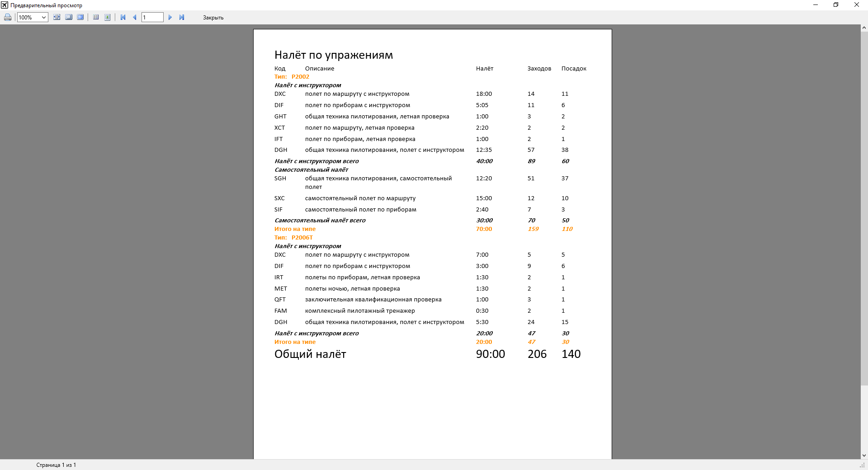
Task: Click 'полеты ночью, летная проверка' description
Action: 352,289
